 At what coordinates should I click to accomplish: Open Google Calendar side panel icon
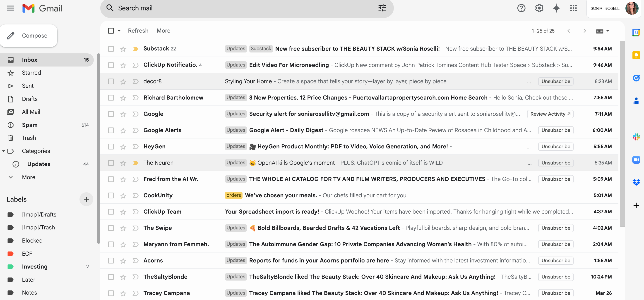click(636, 33)
